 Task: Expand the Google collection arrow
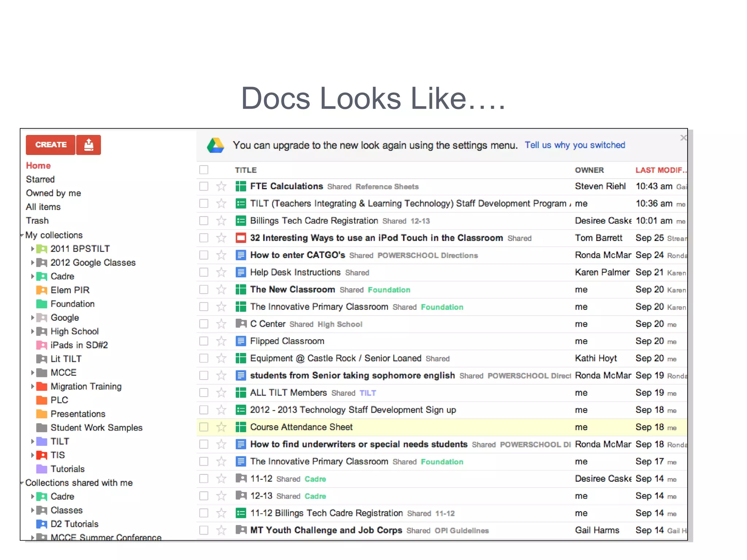pos(32,318)
